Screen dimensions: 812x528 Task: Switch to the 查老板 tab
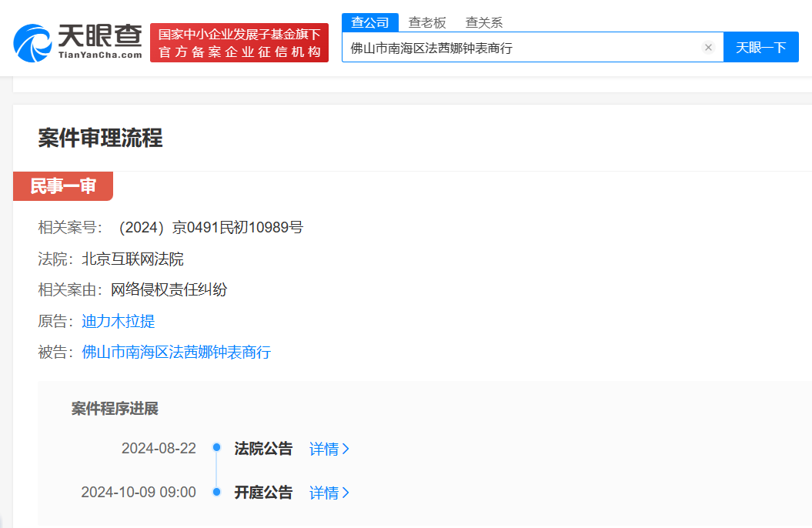pos(429,22)
